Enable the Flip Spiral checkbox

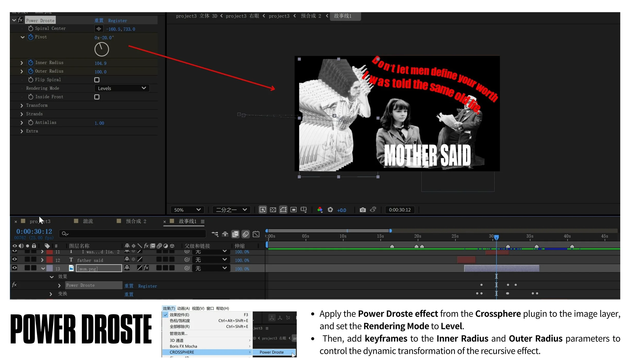click(x=97, y=80)
